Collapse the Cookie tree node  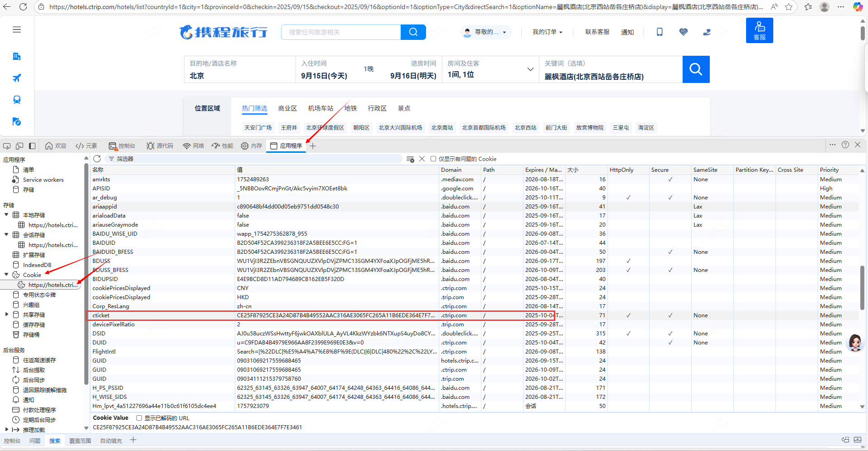6,275
